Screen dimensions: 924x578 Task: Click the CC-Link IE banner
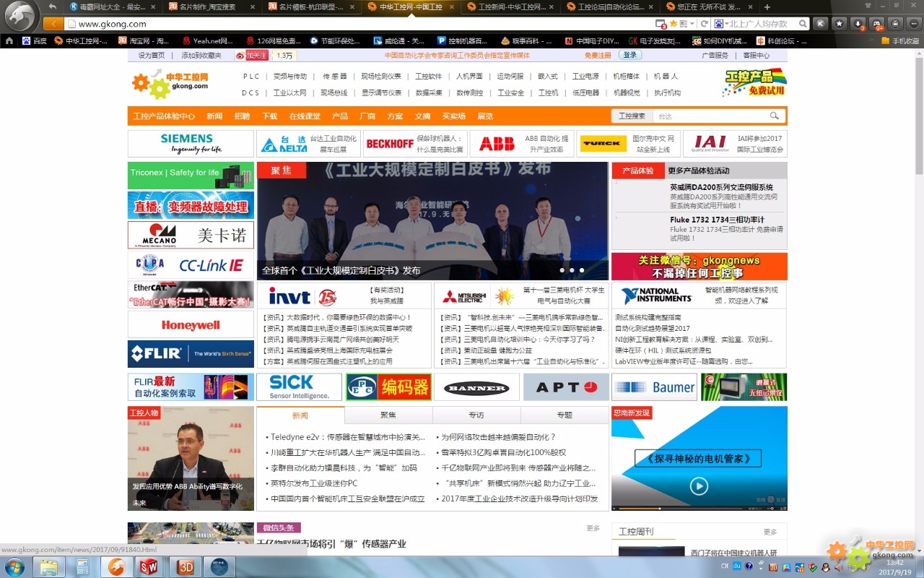(191, 265)
